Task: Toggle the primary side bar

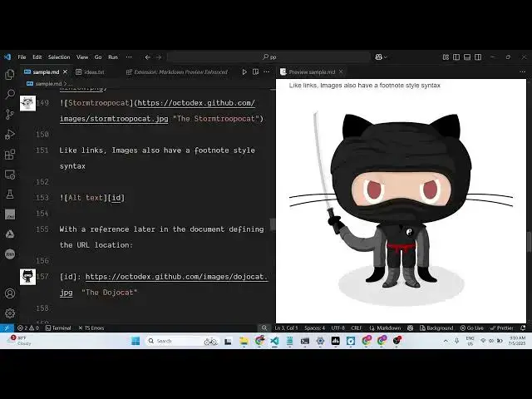Action: click(456, 57)
